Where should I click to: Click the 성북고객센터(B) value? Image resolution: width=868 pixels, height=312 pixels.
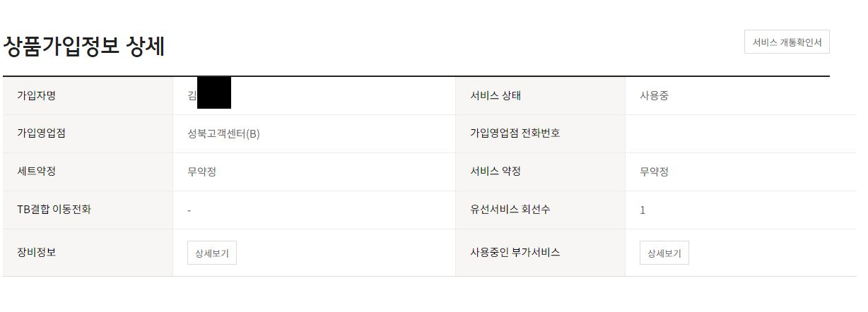[223, 134]
